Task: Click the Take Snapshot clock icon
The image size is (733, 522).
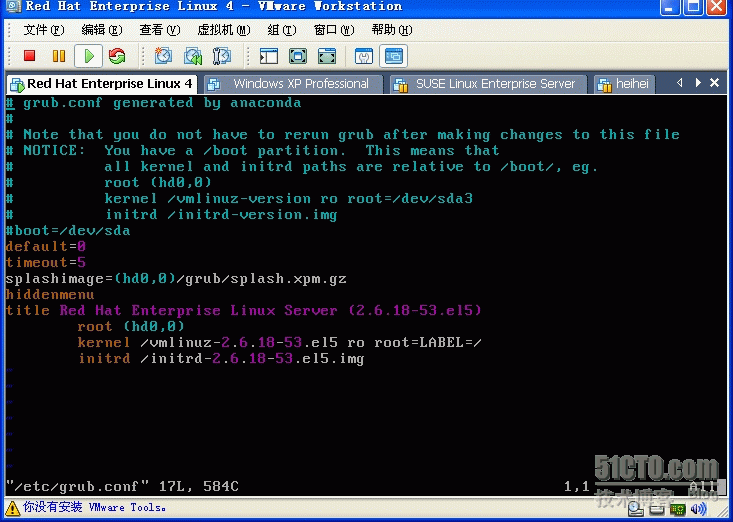Action: 163,56
